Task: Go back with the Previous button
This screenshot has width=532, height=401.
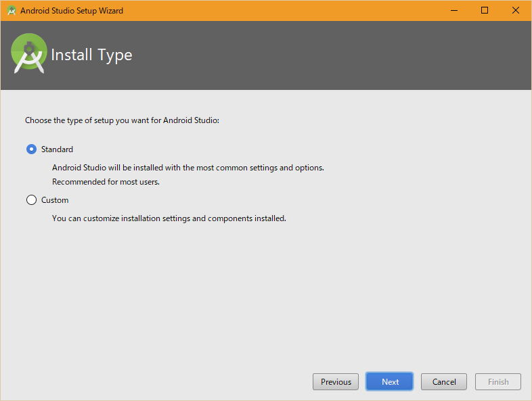Action: click(336, 382)
